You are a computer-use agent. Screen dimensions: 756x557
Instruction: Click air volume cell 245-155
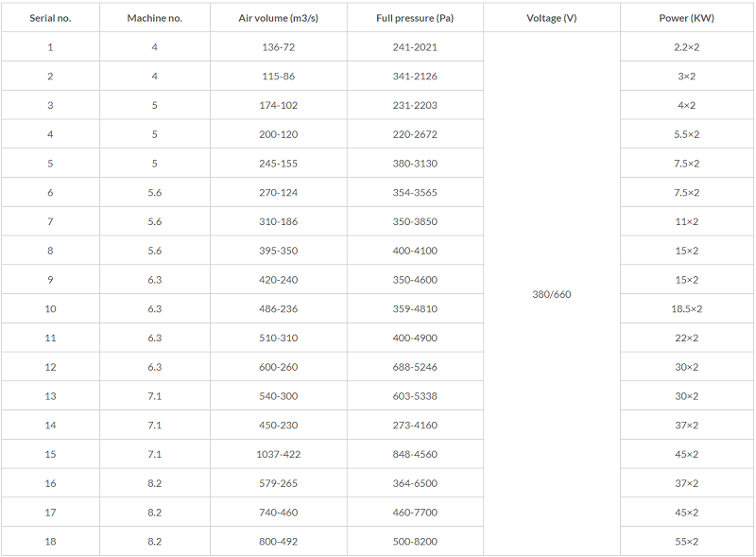point(278,164)
